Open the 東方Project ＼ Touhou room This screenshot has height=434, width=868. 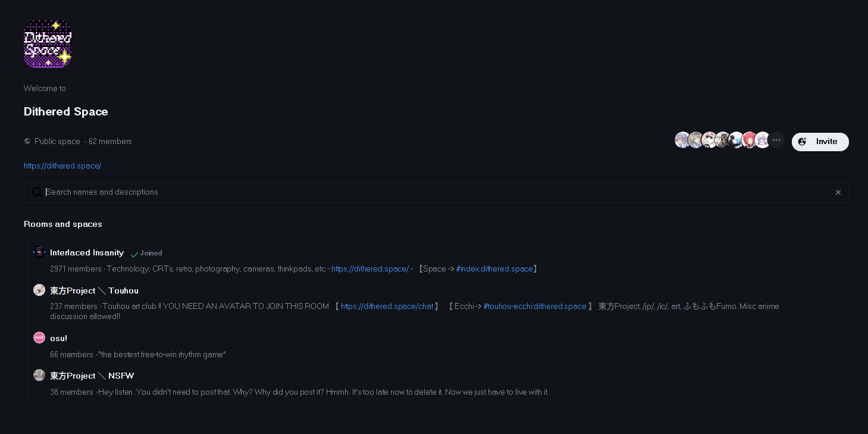tap(94, 291)
